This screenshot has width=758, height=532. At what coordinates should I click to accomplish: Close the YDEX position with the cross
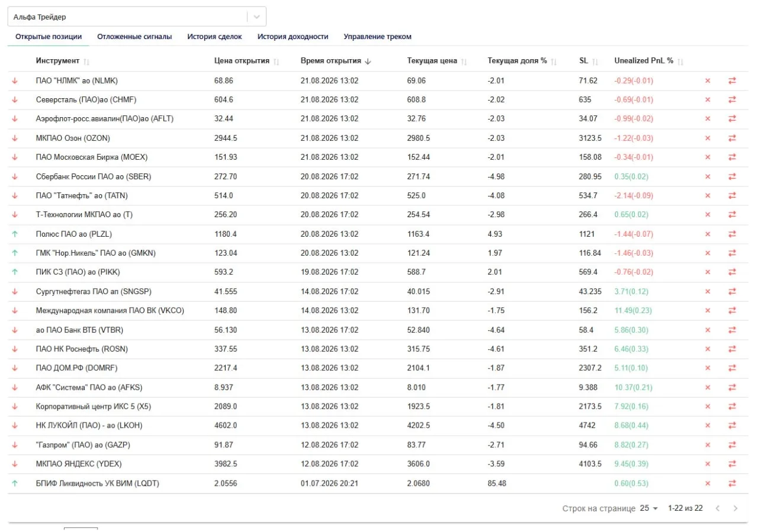pos(707,464)
